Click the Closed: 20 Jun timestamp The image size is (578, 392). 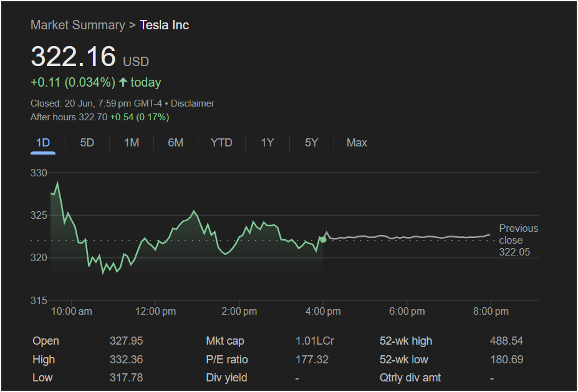pyautogui.click(x=96, y=103)
